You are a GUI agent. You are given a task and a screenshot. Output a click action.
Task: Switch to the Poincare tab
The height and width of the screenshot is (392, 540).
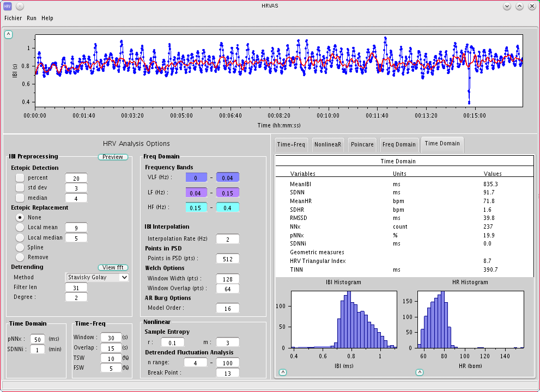point(361,144)
